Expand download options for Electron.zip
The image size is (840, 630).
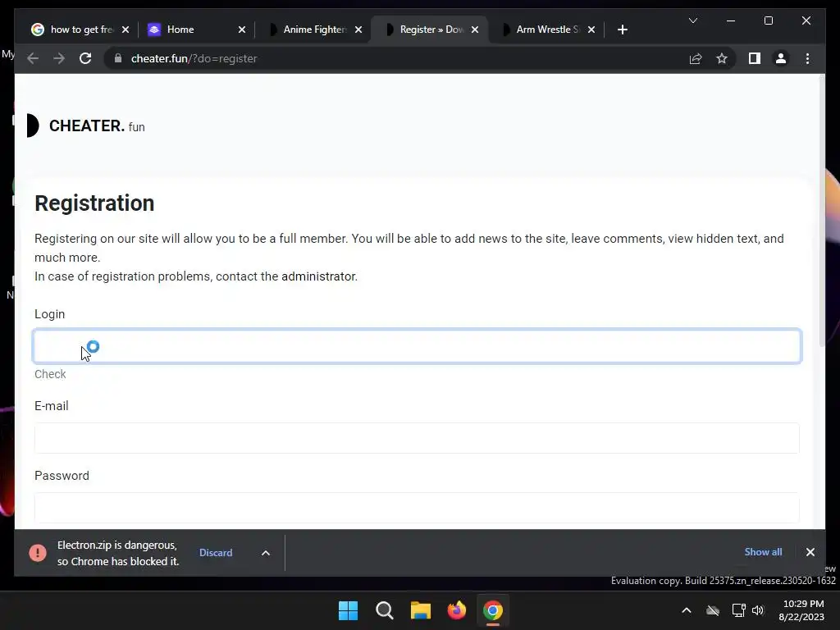coord(266,553)
